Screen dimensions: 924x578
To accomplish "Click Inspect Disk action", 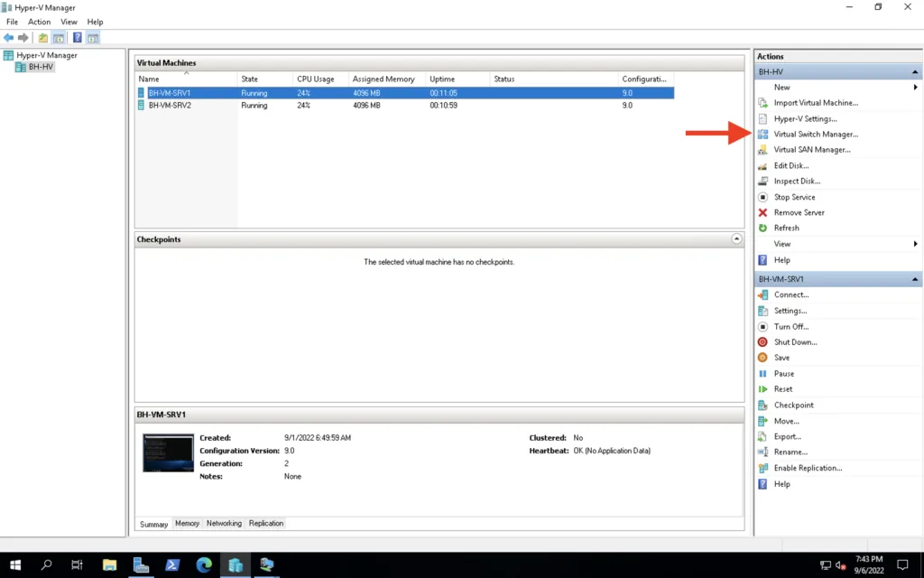I will point(797,181).
